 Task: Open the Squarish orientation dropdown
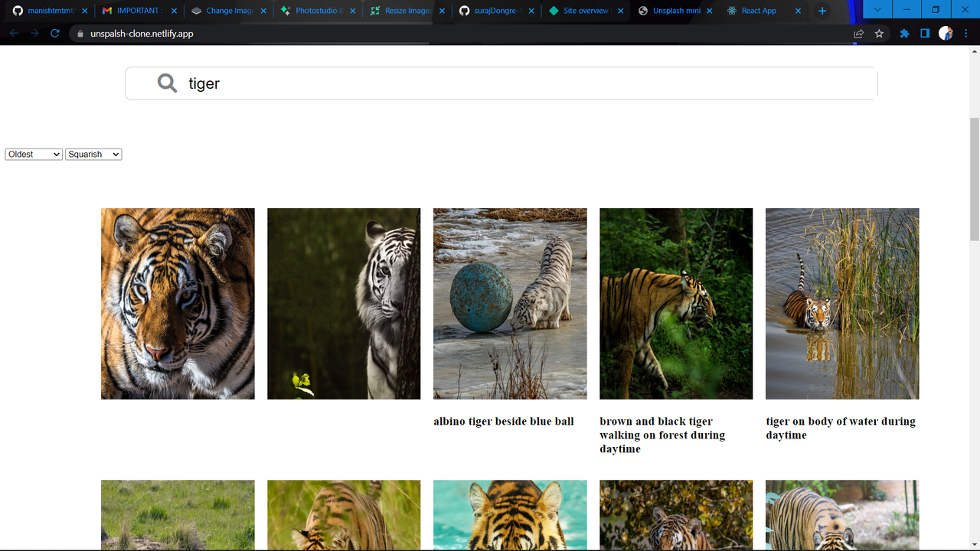(93, 154)
